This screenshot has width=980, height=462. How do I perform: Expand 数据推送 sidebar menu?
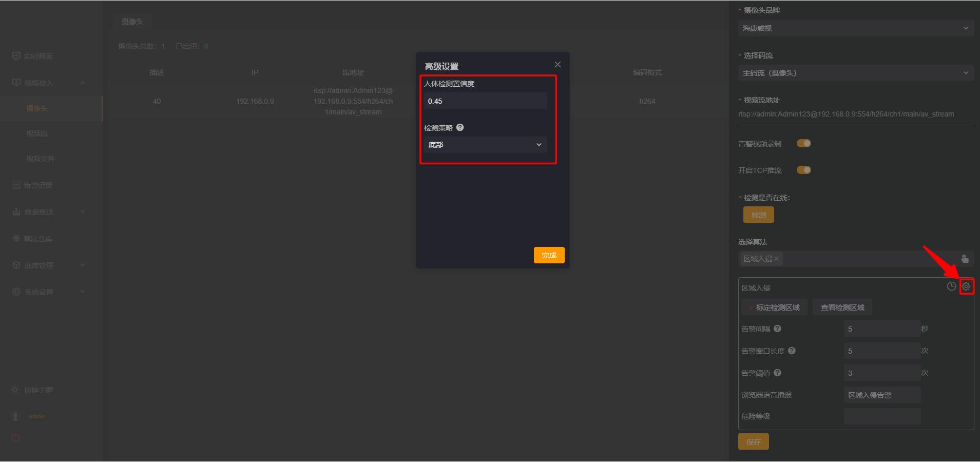coord(49,212)
